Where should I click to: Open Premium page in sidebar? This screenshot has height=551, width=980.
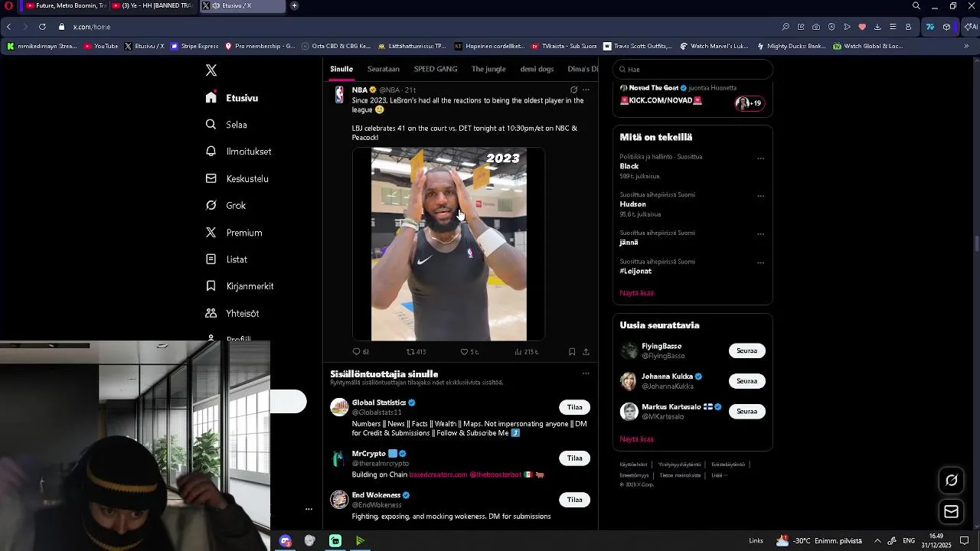click(x=234, y=233)
